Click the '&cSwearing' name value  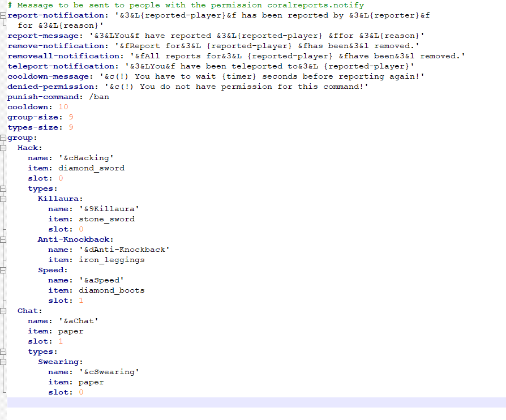pos(109,372)
